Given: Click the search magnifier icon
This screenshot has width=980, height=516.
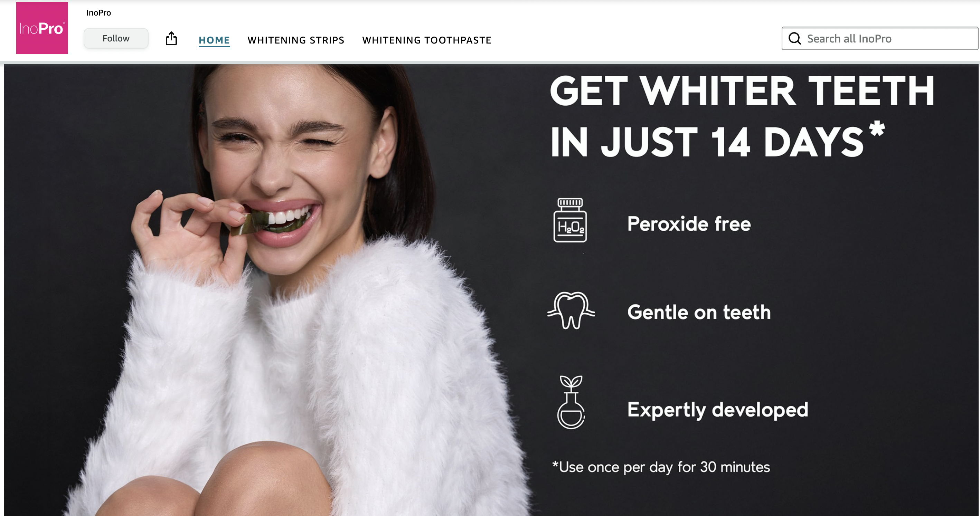Looking at the screenshot, I should tap(794, 38).
